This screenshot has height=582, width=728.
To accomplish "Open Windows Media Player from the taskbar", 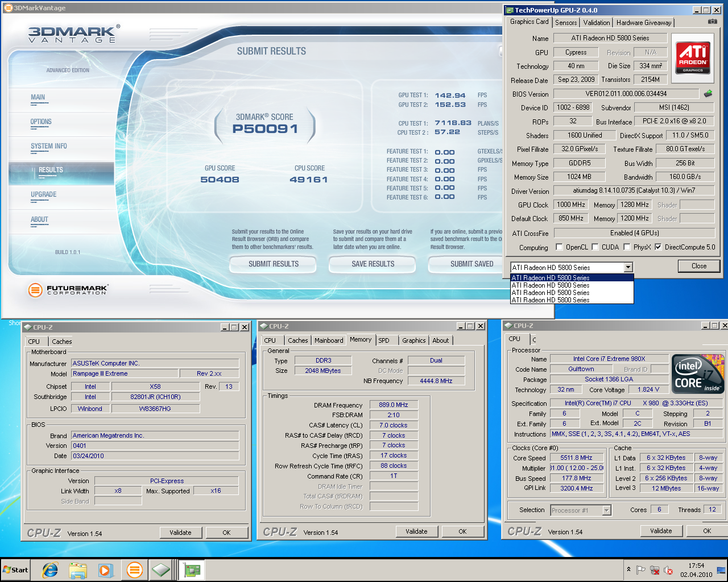I will pyautogui.click(x=106, y=570).
